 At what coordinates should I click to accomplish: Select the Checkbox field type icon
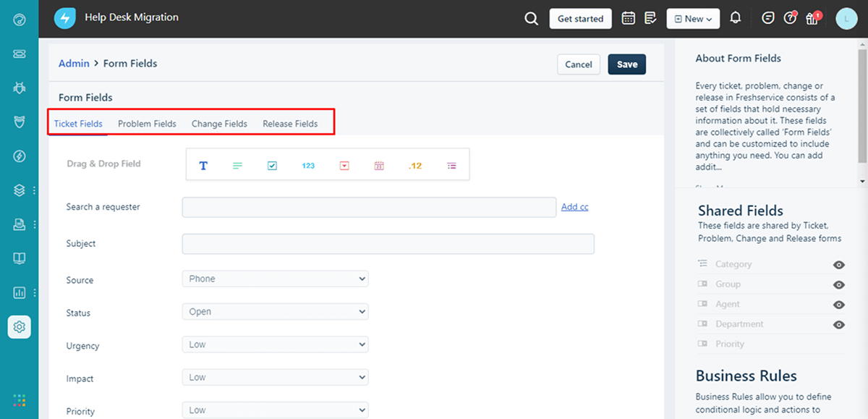coord(272,165)
